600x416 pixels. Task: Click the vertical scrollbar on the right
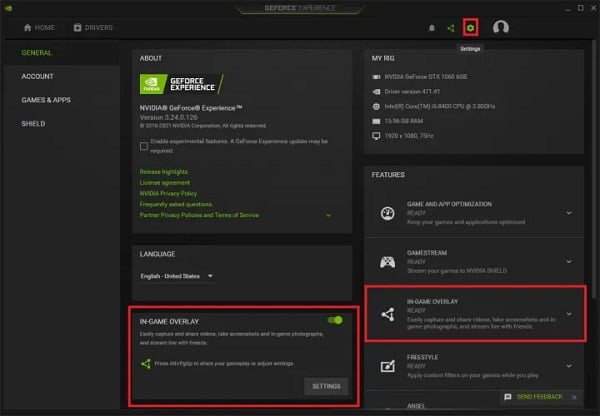point(594,168)
